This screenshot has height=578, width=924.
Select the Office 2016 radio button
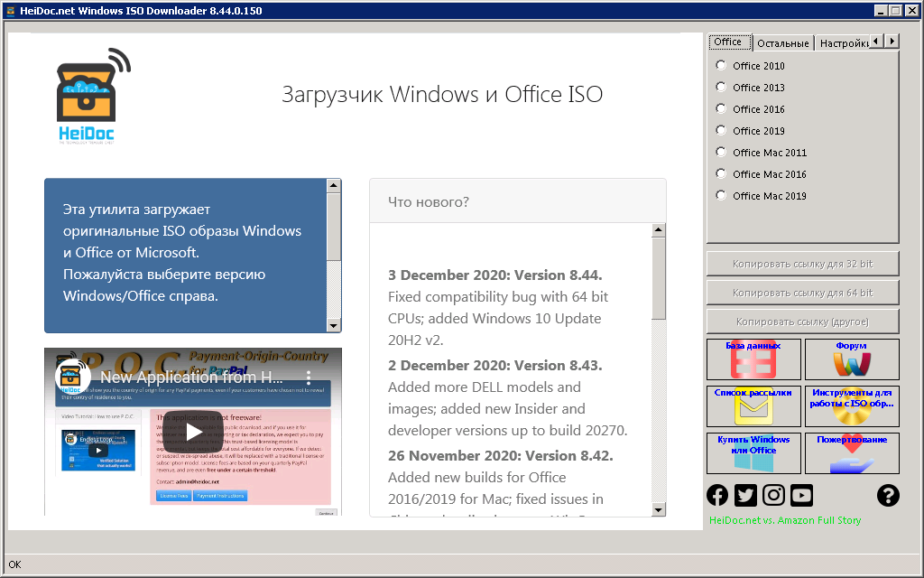coord(721,108)
